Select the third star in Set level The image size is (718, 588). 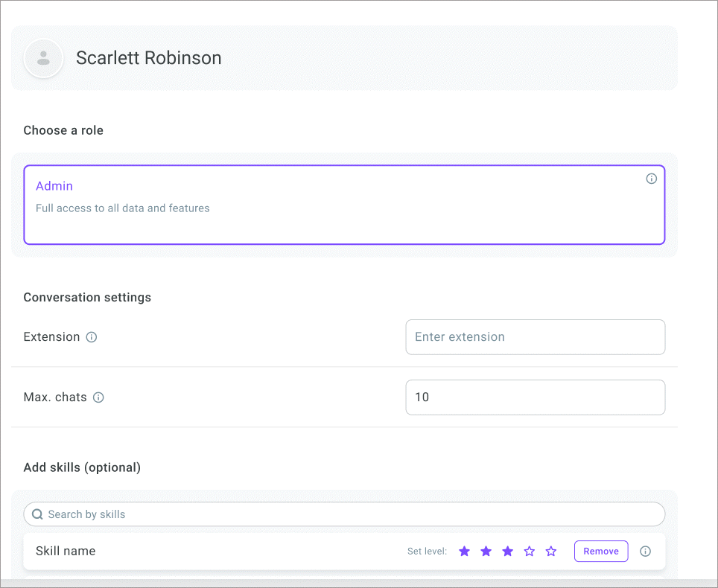(x=508, y=552)
